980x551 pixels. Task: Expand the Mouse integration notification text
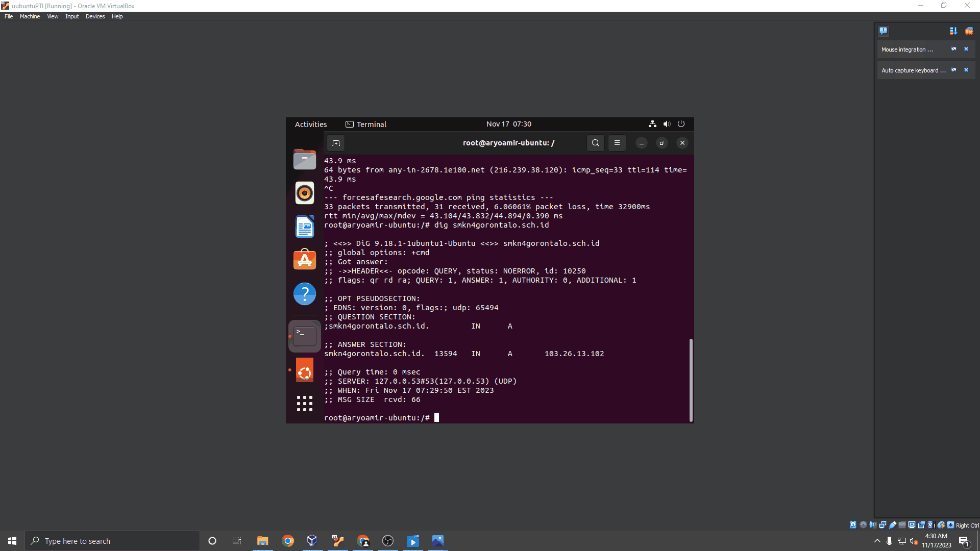[x=907, y=49]
